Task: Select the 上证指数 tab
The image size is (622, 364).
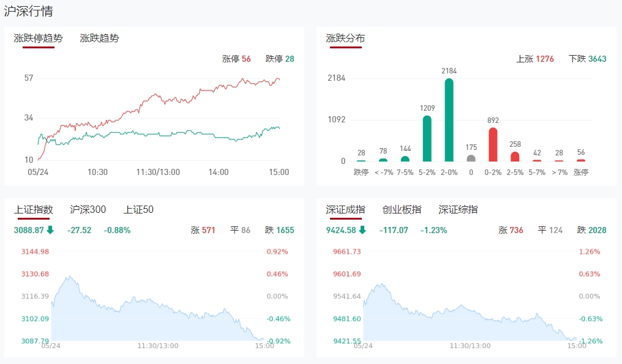Action: click(x=34, y=209)
